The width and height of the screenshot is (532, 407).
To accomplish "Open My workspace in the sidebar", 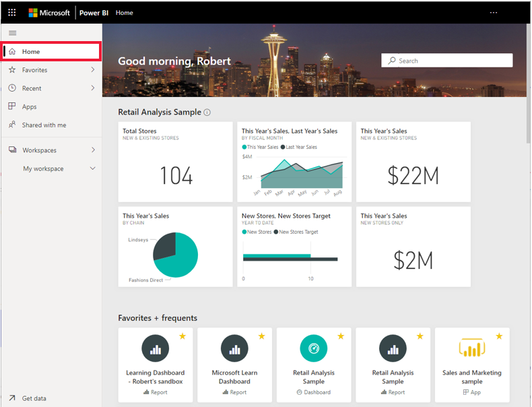I will click(x=51, y=168).
